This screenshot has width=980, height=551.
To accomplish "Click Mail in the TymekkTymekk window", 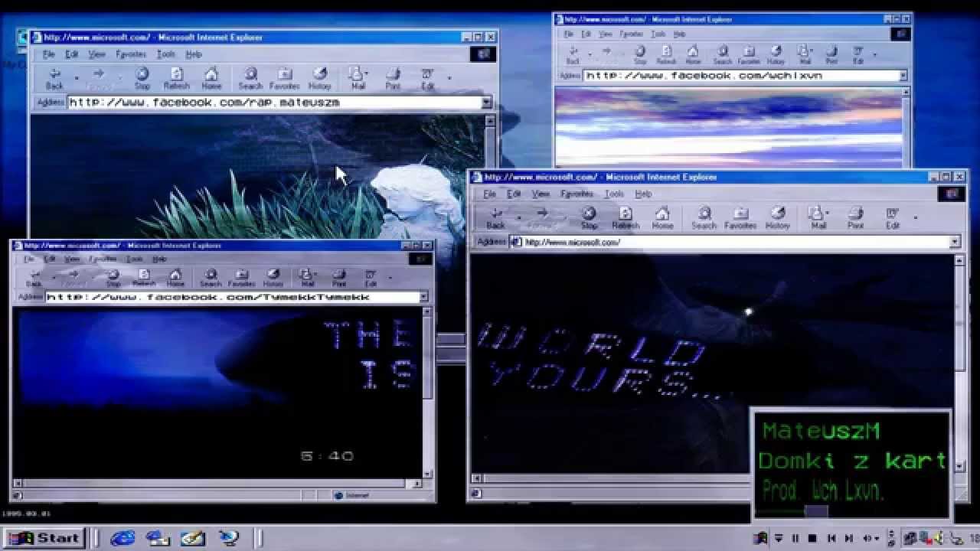I will coord(307,278).
